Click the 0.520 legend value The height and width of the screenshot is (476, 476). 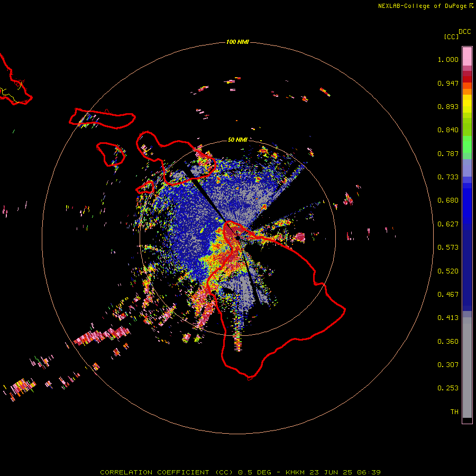pyautogui.click(x=448, y=271)
